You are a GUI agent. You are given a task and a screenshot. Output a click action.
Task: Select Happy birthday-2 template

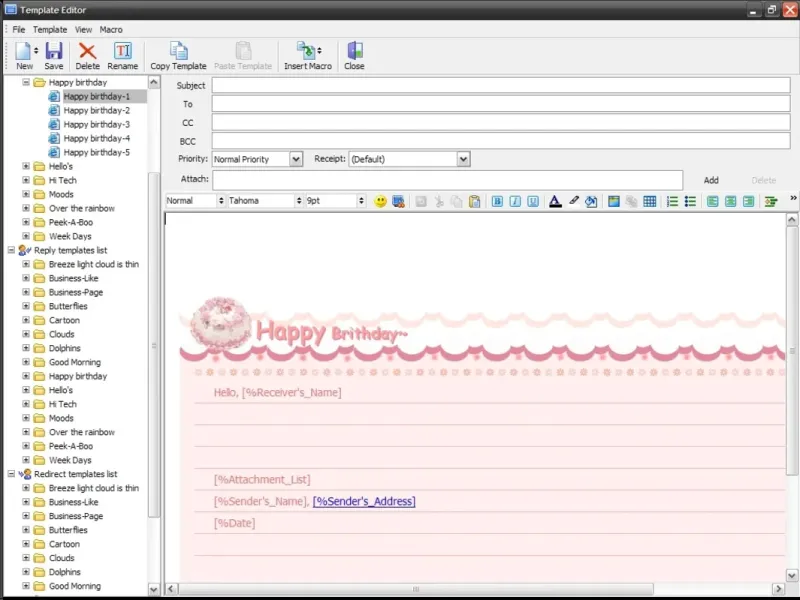96,110
